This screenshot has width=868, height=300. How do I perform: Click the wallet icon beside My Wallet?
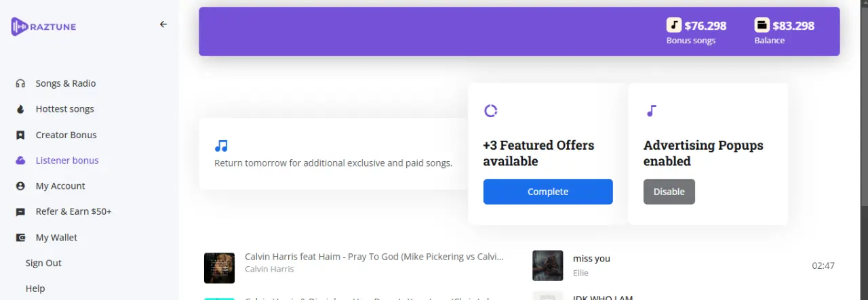pyautogui.click(x=20, y=238)
